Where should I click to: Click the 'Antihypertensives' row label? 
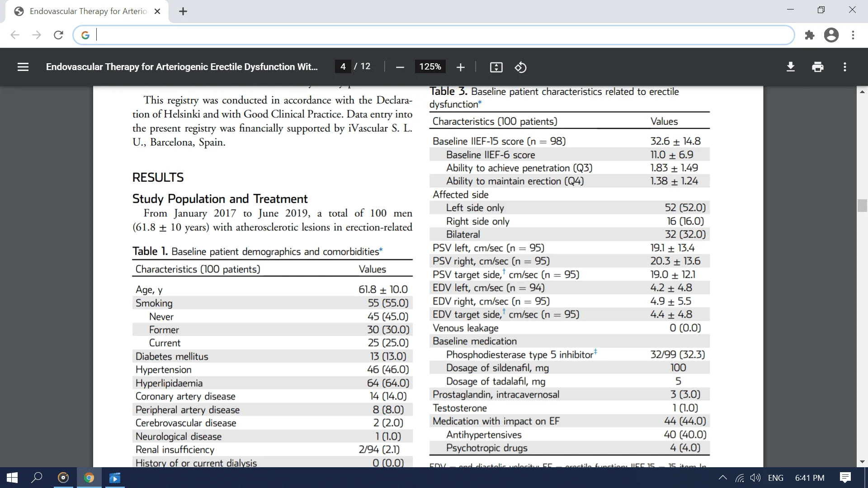click(x=484, y=435)
